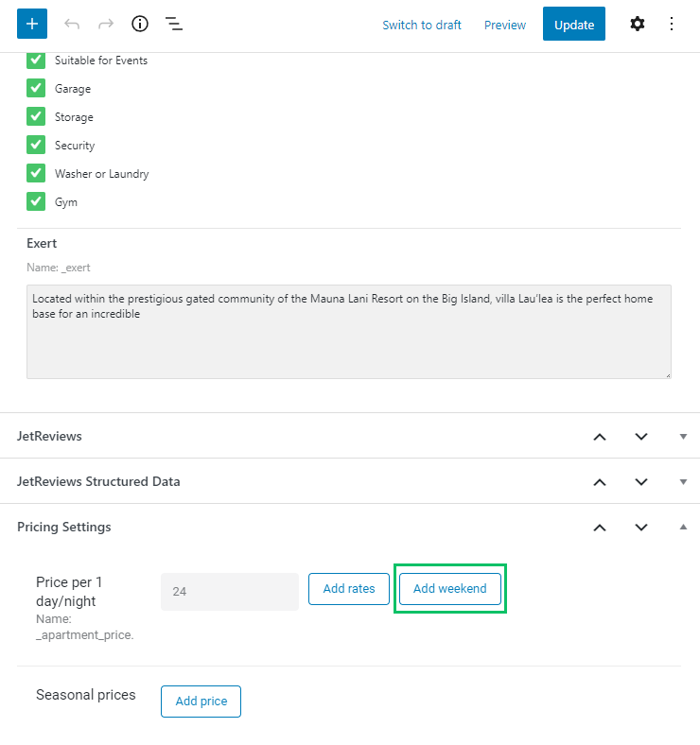Uncheck the Security checkbox
The height and width of the screenshot is (745, 700).
tap(36, 145)
